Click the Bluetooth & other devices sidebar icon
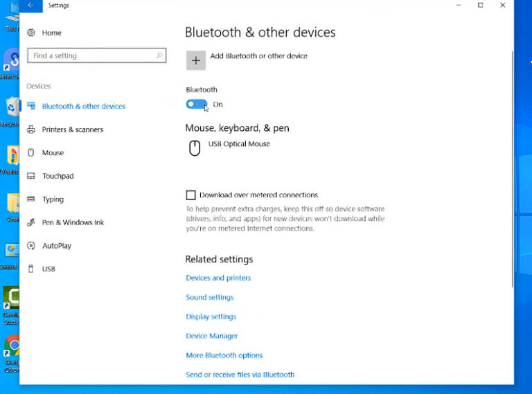532x394 pixels. (31, 106)
